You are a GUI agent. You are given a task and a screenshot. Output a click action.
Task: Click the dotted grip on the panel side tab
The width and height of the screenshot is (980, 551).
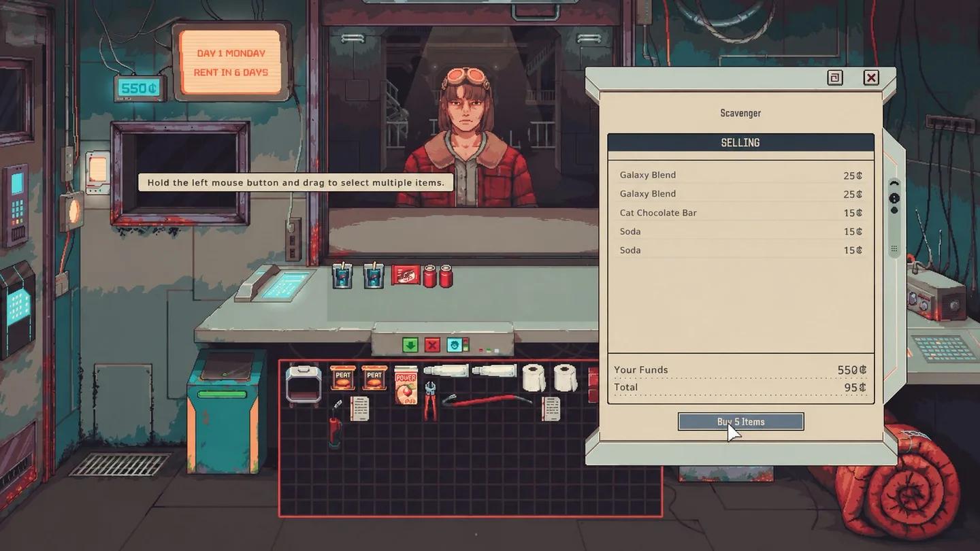[x=894, y=249]
